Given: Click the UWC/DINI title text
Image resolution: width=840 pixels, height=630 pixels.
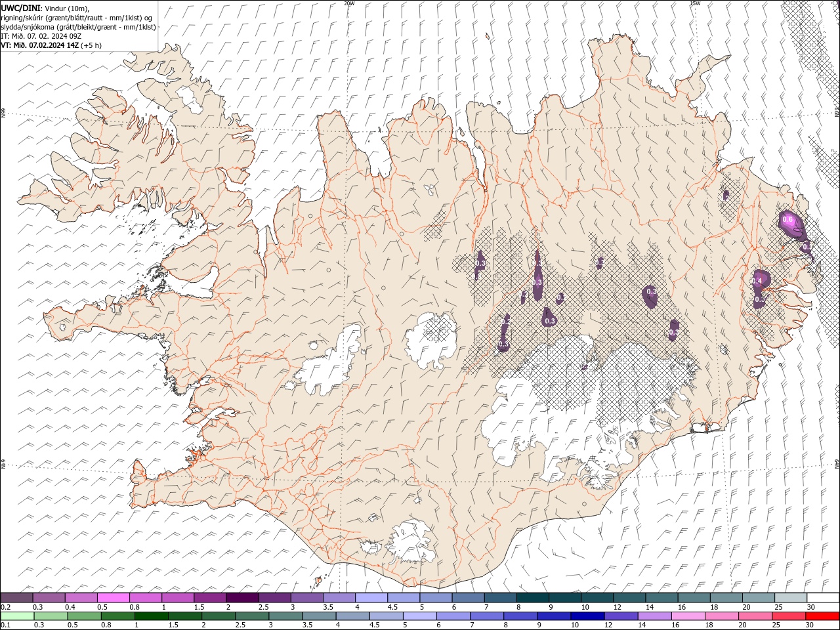Looking at the screenshot, I should tap(19, 7).
